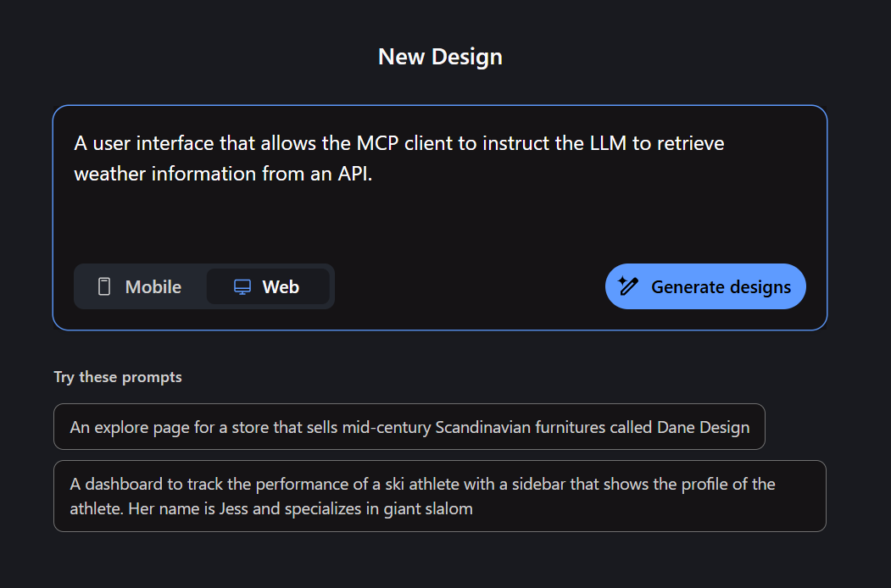This screenshot has height=588, width=891.
Task: Click the mobile phone icon
Action: tap(104, 286)
